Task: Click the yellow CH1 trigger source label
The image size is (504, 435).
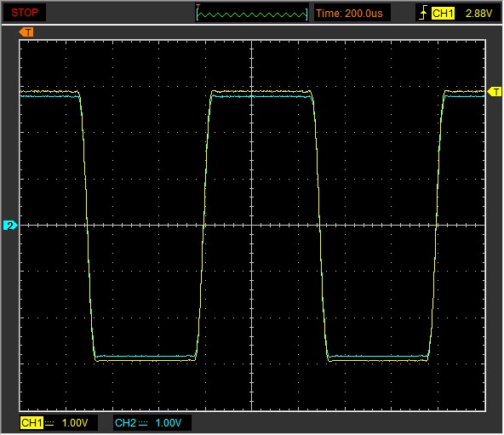Action: [x=443, y=13]
